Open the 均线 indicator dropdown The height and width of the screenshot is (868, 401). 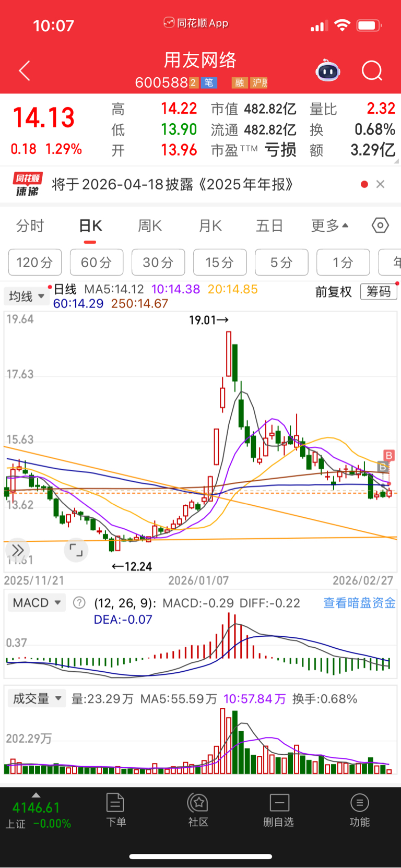26,296
